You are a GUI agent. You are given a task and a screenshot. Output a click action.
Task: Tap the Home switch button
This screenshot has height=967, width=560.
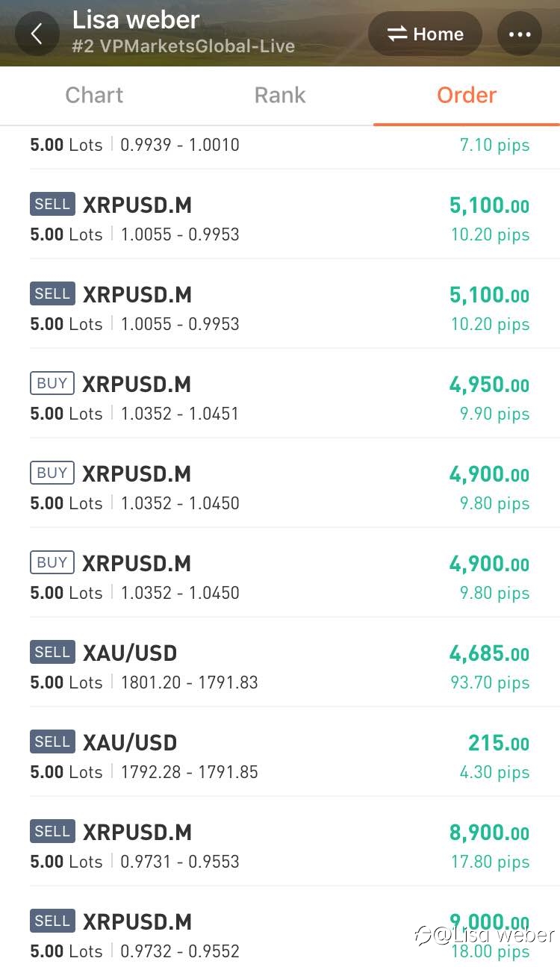(426, 34)
